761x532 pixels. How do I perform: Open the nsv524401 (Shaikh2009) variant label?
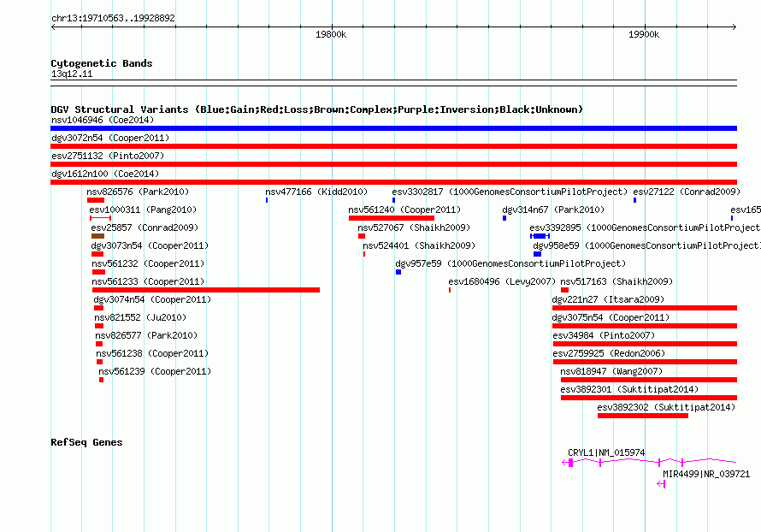(419, 245)
